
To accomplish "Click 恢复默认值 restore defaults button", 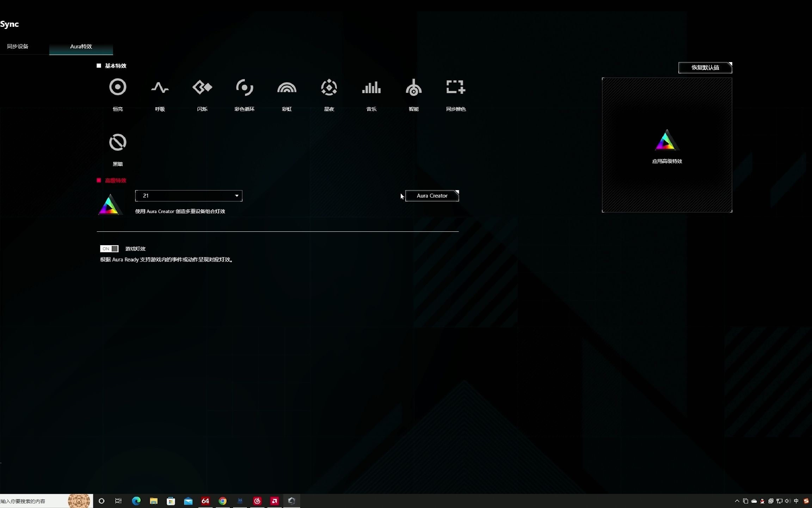I will click(x=705, y=68).
